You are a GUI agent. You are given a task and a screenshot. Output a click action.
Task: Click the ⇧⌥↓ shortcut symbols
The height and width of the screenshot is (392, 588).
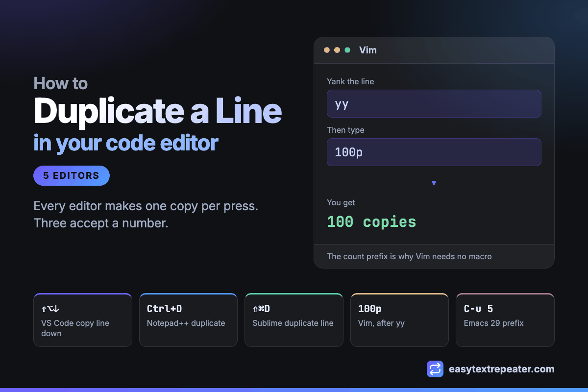tap(50, 309)
